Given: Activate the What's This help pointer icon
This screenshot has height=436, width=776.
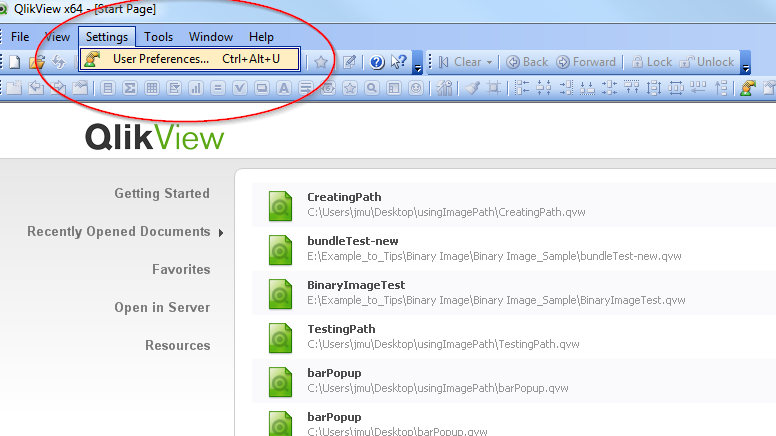Looking at the screenshot, I should tap(399, 62).
